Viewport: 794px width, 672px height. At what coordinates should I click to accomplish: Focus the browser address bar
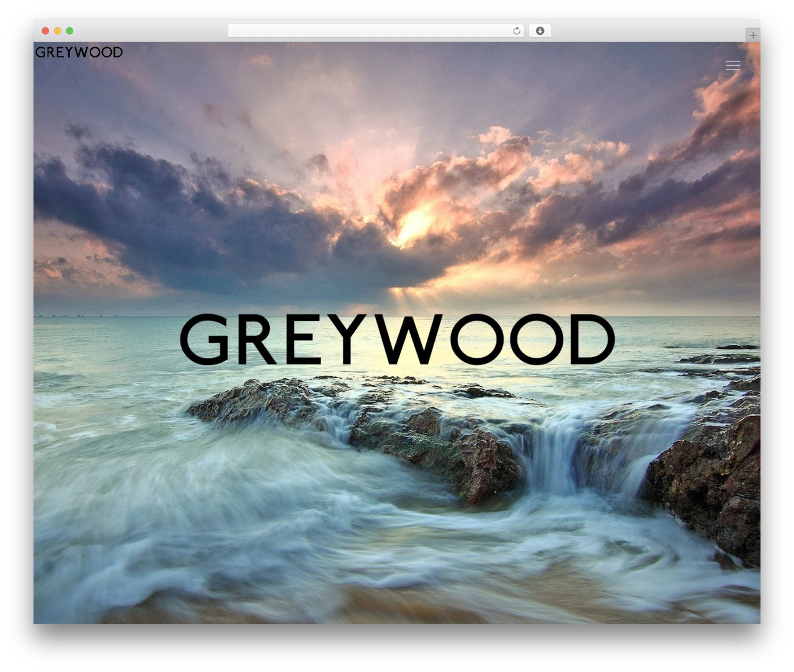[375, 31]
